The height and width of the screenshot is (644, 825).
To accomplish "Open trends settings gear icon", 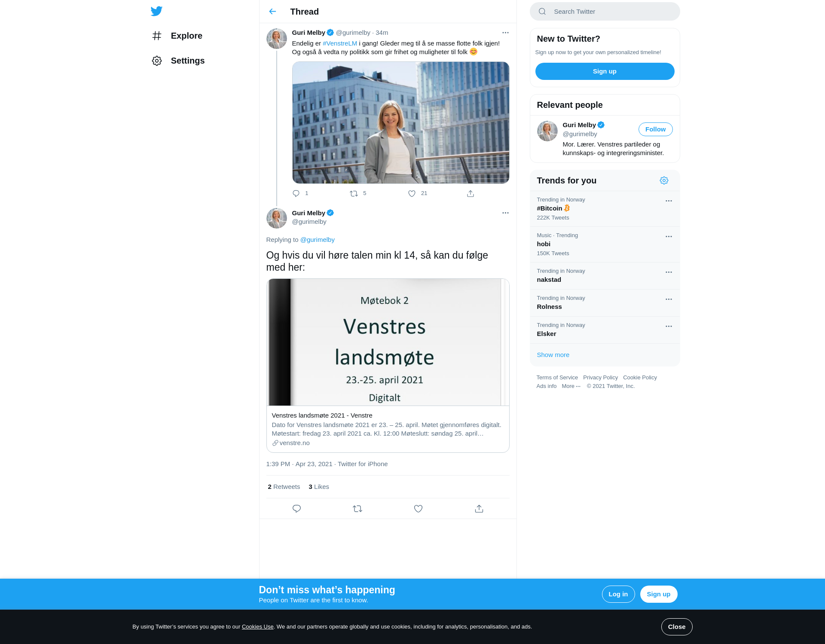I will pyautogui.click(x=664, y=180).
